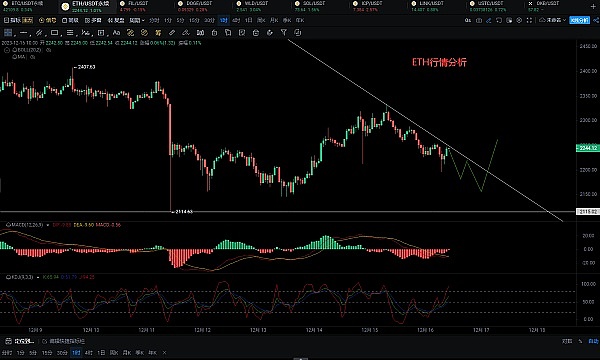
Task: Click the second orange link icon in drawing toolbar
Action: pyautogui.click(x=144, y=33)
